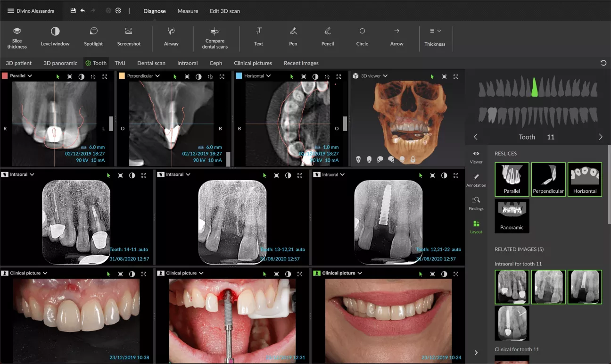611x364 pixels.
Task: Activate the Spotlight tool
Action: coord(93,38)
